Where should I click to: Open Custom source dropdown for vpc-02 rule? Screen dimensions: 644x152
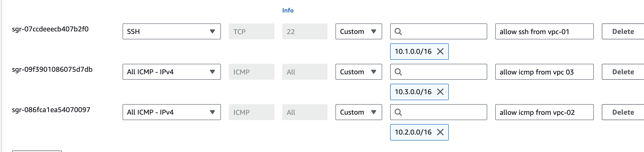pyautogui.click(x=358, y=112)
